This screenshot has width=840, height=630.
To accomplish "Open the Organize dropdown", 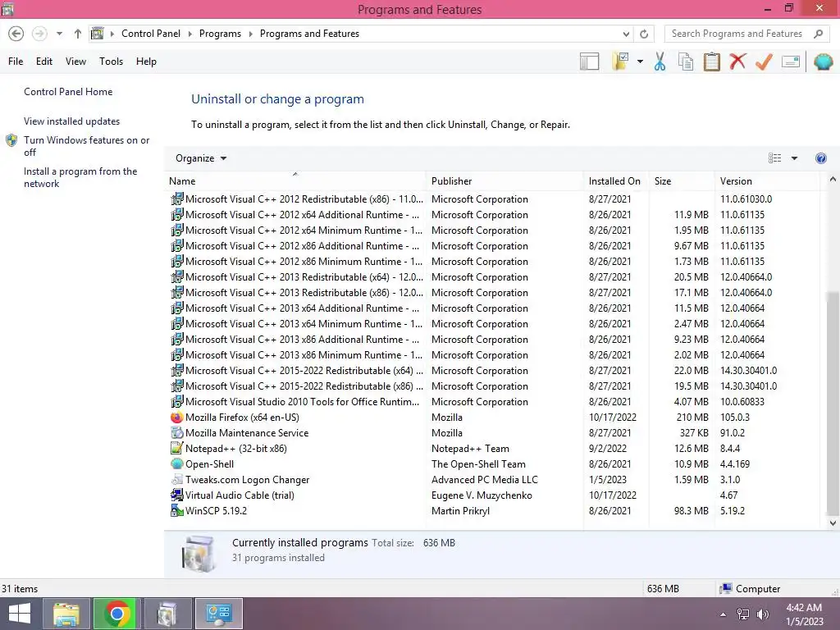I will point(201,158).
